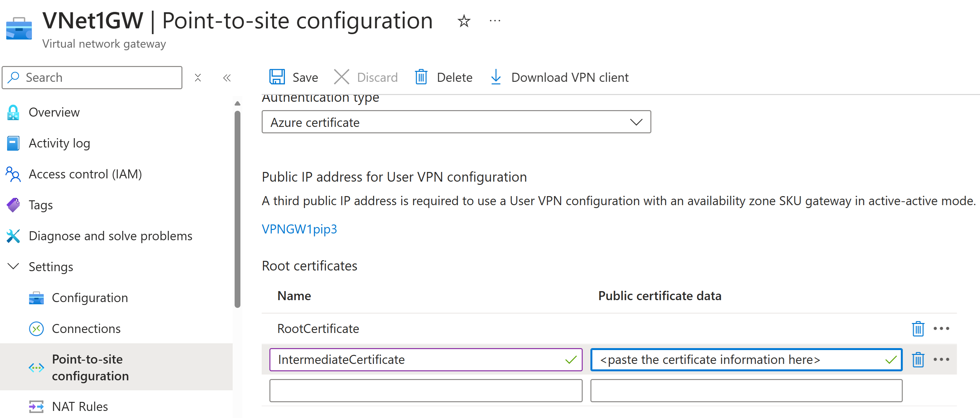
Task: Open the Connections menu item
Action: tap(86, 329)
